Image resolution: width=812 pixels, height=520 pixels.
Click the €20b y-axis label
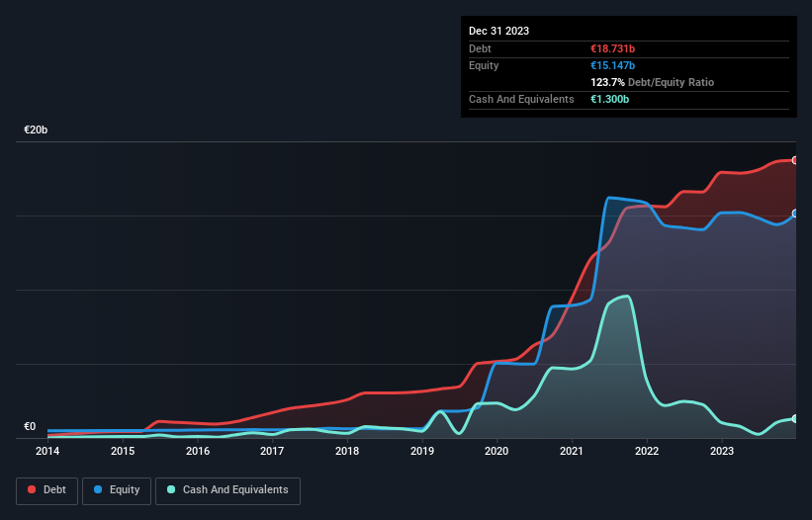pyautogui.click(x=36, y=130)
